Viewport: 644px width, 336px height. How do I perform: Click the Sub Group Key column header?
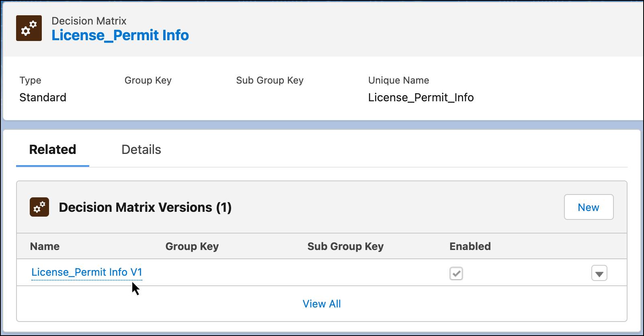click(x=345, y=246)
